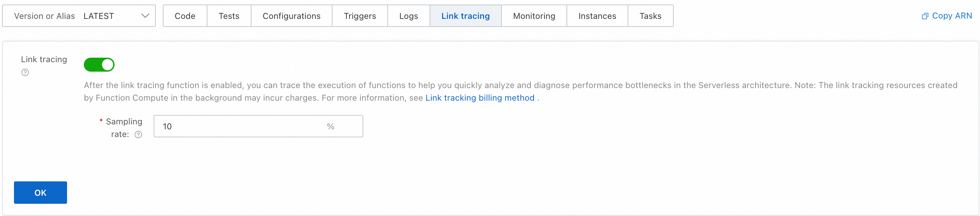This screenshot has height=216, width=980.
Task: Click help icon below Link tracing label
Action: tap(25, 72)
